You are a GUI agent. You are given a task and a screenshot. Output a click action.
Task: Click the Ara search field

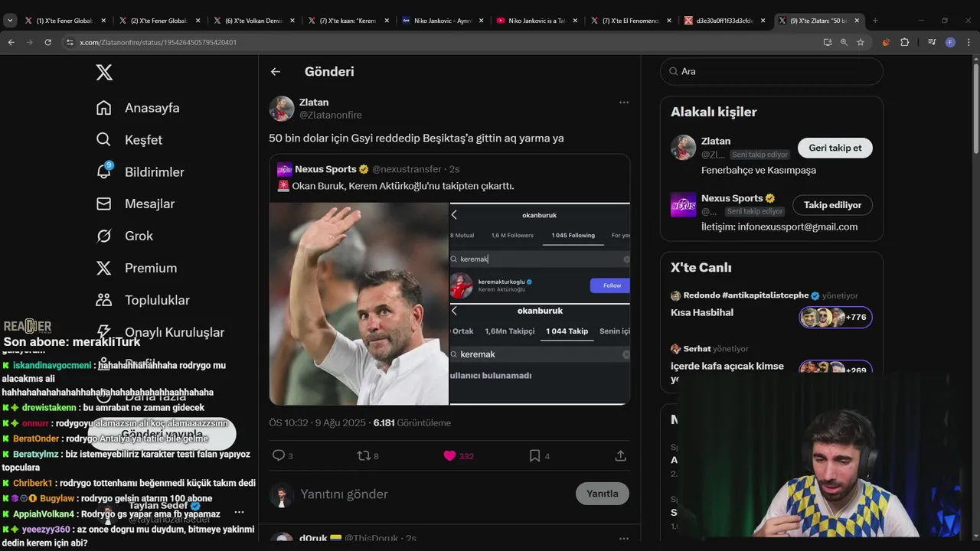tap(772, 71)
